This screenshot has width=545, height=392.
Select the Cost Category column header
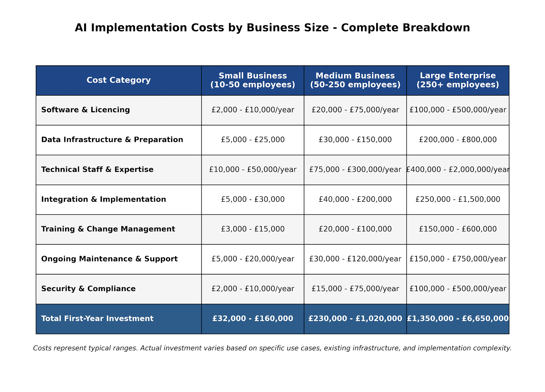click(x=119, y=80)
